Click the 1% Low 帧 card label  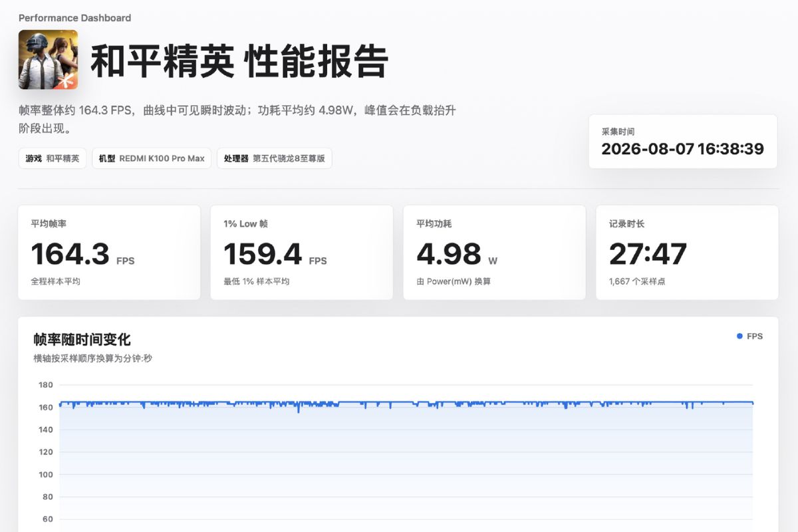tap(245, 224)
